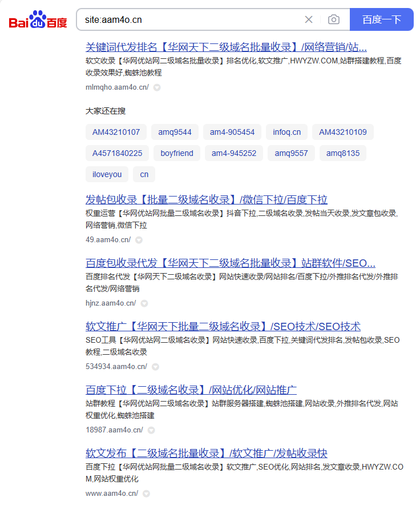Click URL text mlmqho.aam4o.cn/
The height and width of the screenshot is (509, 420).
click(117, 87)
